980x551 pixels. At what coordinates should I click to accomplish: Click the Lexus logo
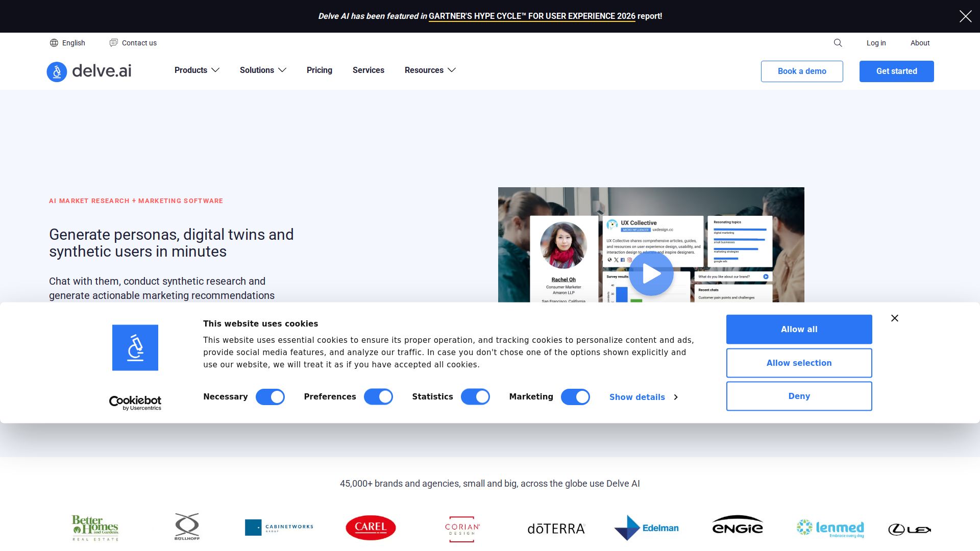[x=910, y=530]
